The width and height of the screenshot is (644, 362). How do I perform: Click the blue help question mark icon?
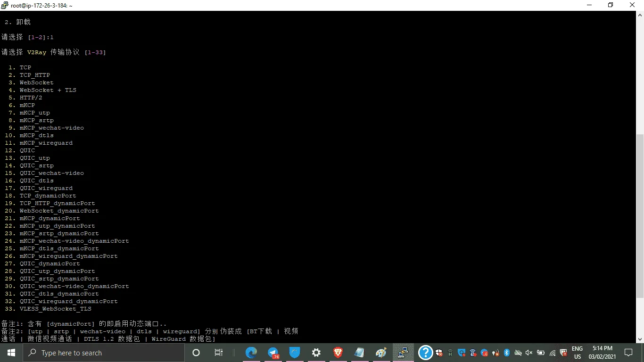coord(425,353)
